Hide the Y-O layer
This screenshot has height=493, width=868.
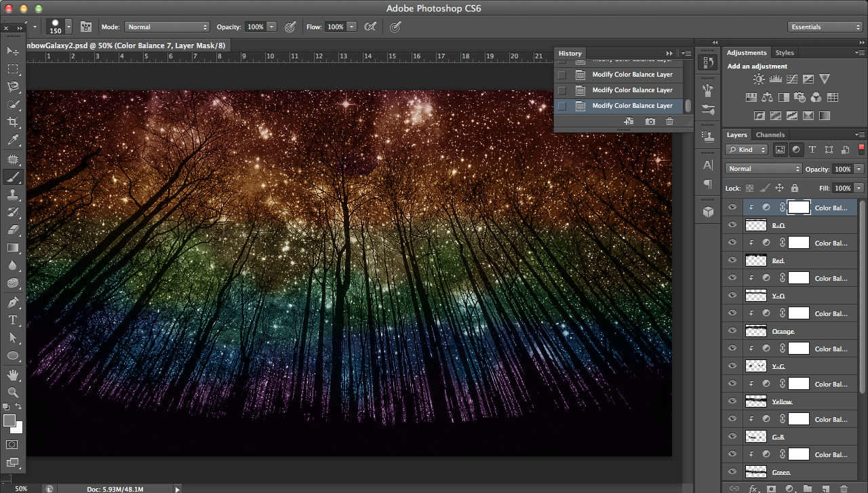coord(732,296)
